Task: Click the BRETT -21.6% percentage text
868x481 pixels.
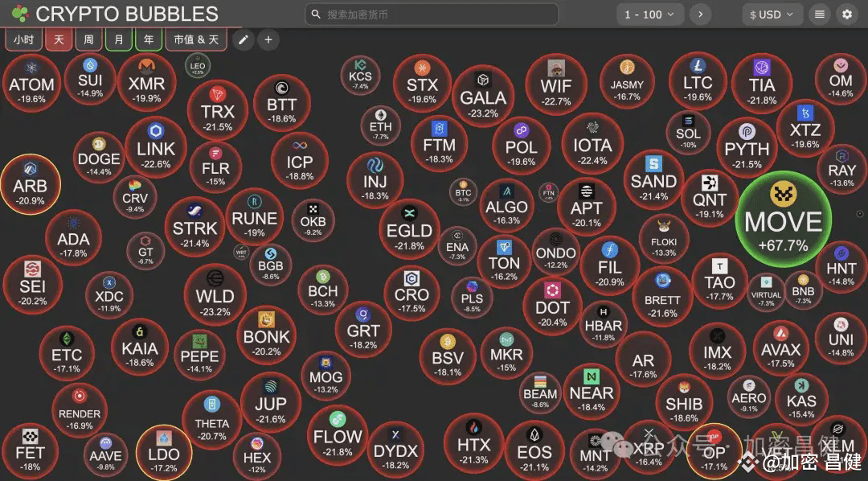Action: [662, 313]
